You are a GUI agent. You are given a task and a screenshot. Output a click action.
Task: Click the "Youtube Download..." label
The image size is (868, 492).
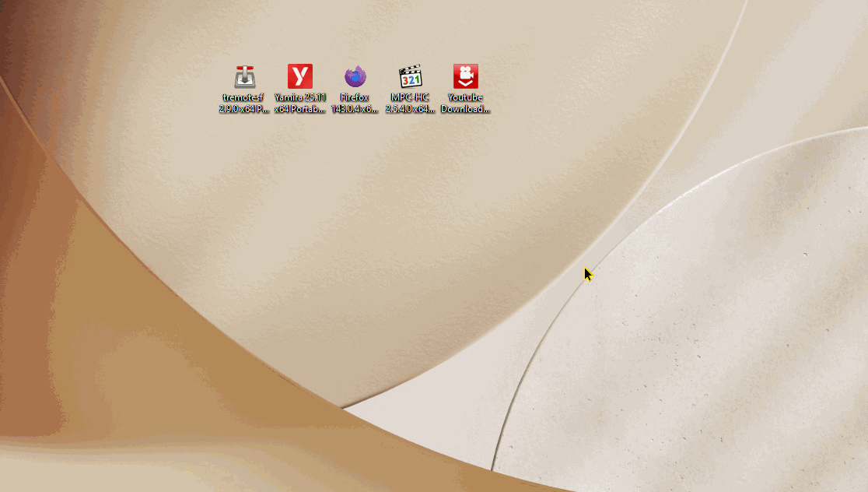[466, 103]
